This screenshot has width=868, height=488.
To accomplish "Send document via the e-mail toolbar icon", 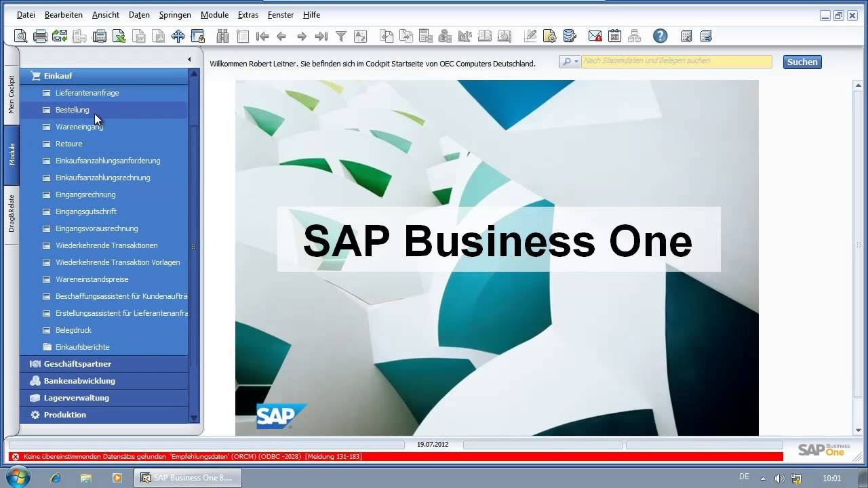I will click(60, 36).
